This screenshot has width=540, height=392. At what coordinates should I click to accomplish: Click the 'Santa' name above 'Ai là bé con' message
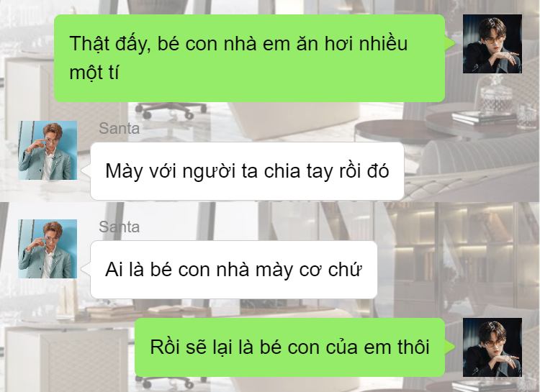click(119, 227)
